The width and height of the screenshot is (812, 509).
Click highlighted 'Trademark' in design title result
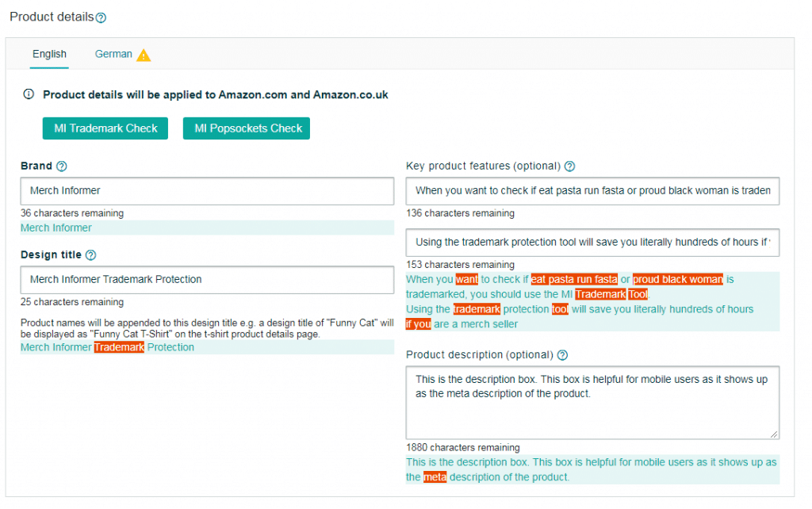119,347
